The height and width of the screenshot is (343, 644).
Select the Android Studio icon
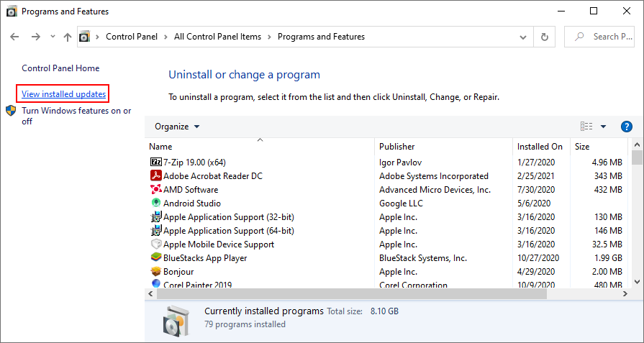pyautogui.click(x=155, y=203)
